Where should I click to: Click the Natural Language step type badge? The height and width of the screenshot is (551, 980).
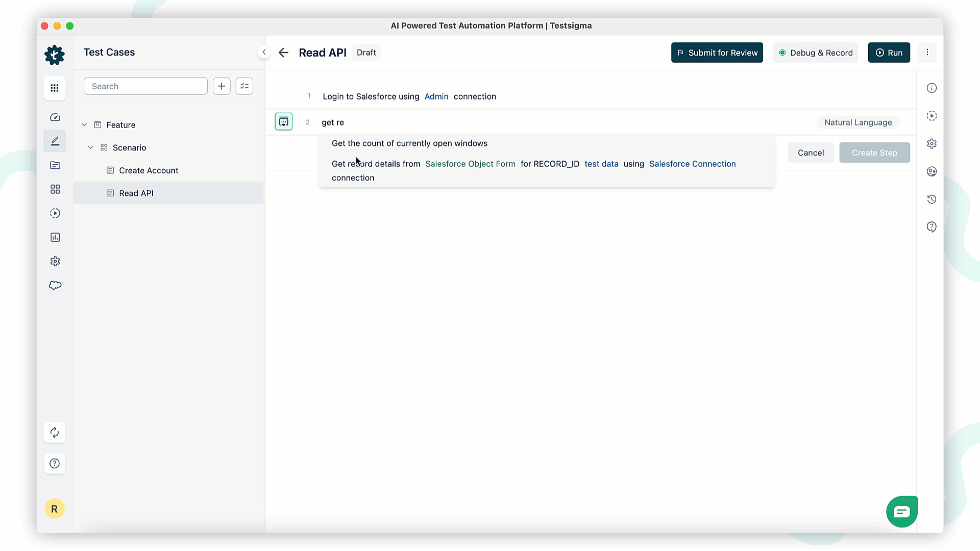[x=858, y=122]
